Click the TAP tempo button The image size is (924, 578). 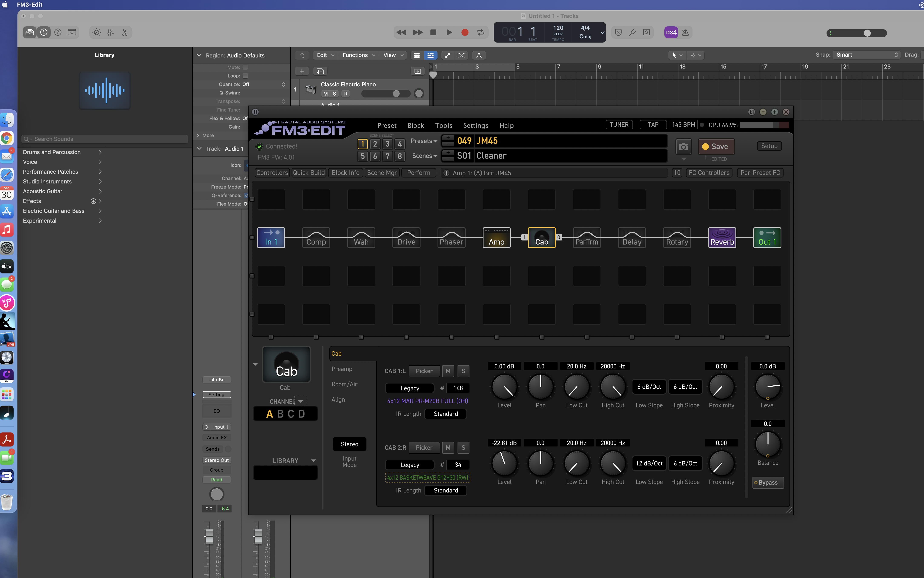[653, 125]
